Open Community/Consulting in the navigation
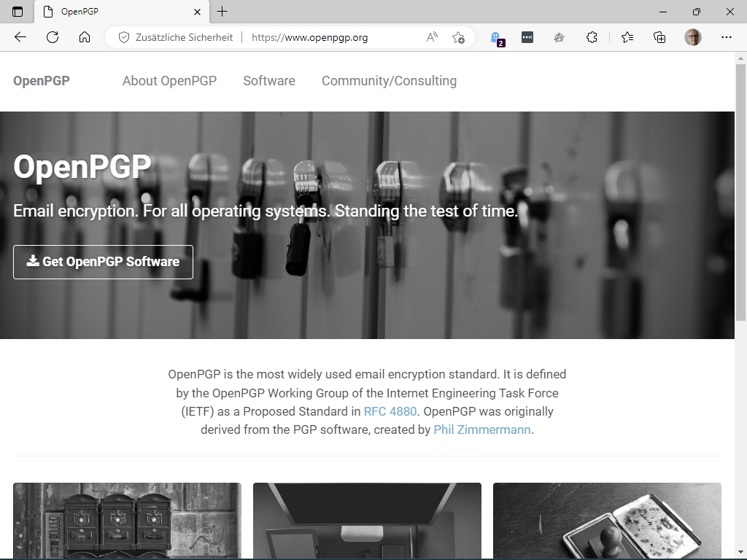This screenshot has height=560, width=747. 389,81
